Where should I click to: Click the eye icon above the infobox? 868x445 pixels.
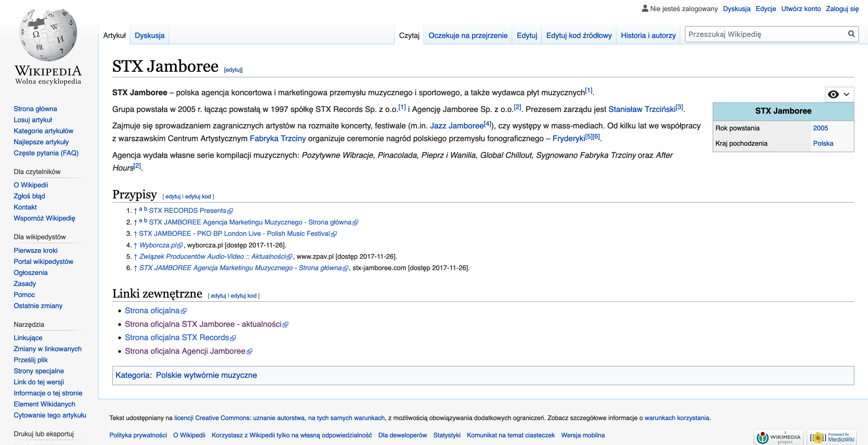(x=833, y=94)
